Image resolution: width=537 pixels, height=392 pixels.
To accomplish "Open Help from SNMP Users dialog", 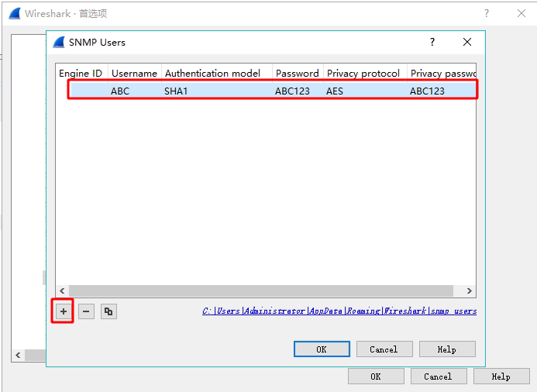I will [447, 349].
